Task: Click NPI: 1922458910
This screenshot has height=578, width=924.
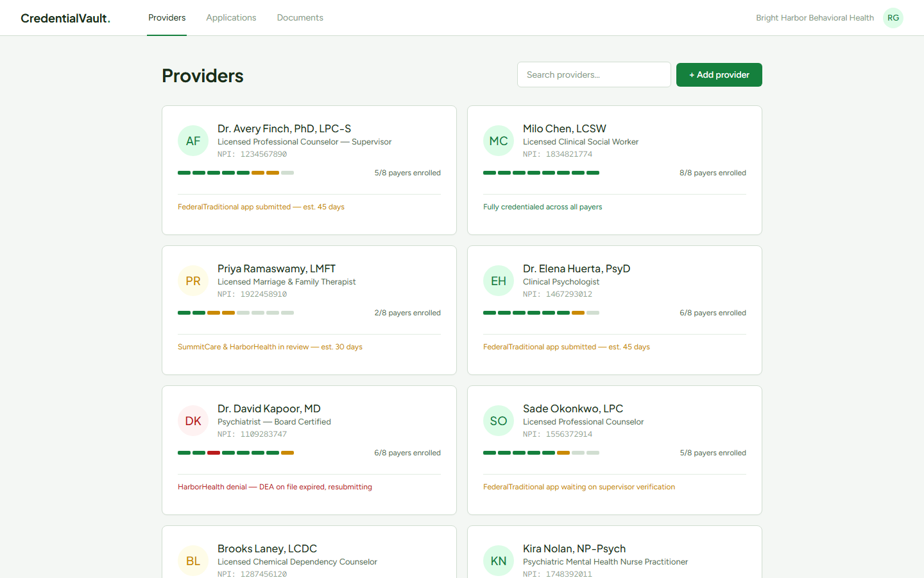Action: (x=252, y=294)
